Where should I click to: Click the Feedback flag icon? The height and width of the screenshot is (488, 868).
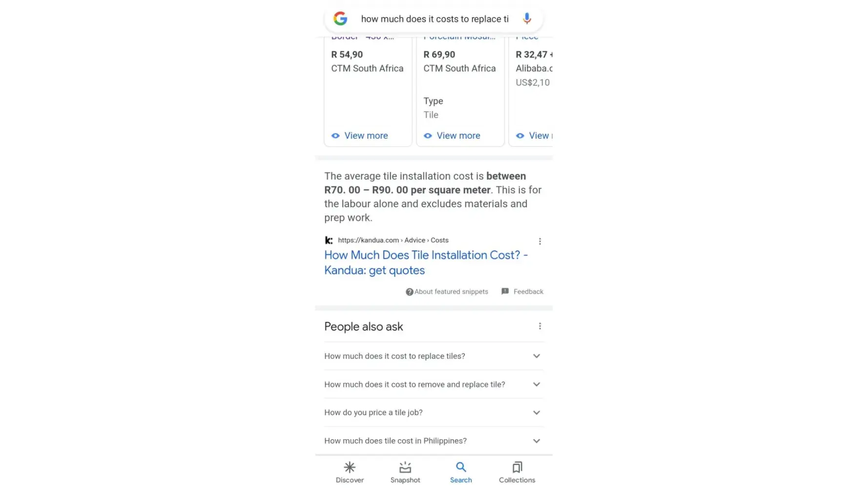pos(505,291)
